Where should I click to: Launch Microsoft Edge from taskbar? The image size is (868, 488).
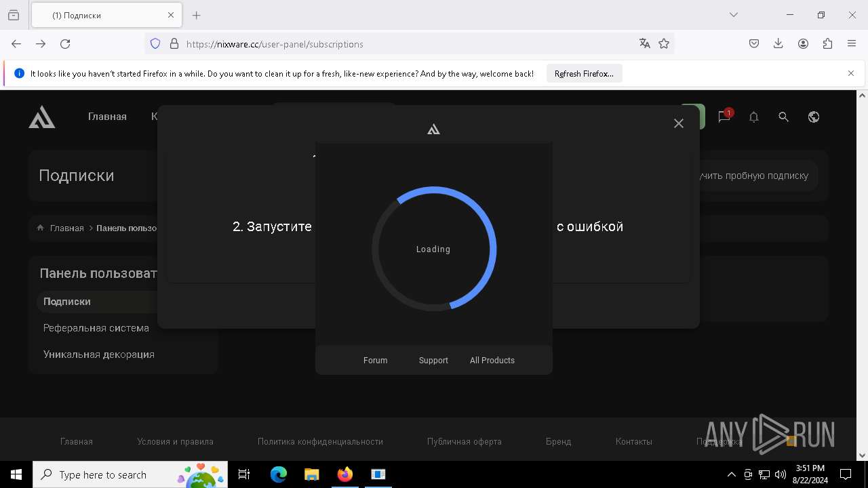tap(279, 474)
